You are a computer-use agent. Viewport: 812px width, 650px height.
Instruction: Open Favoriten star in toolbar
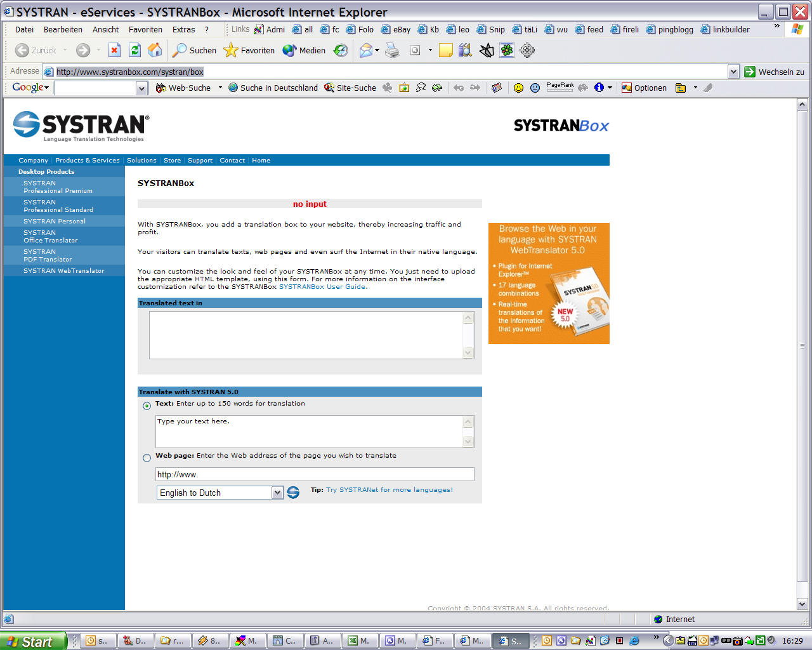point(249,51)
